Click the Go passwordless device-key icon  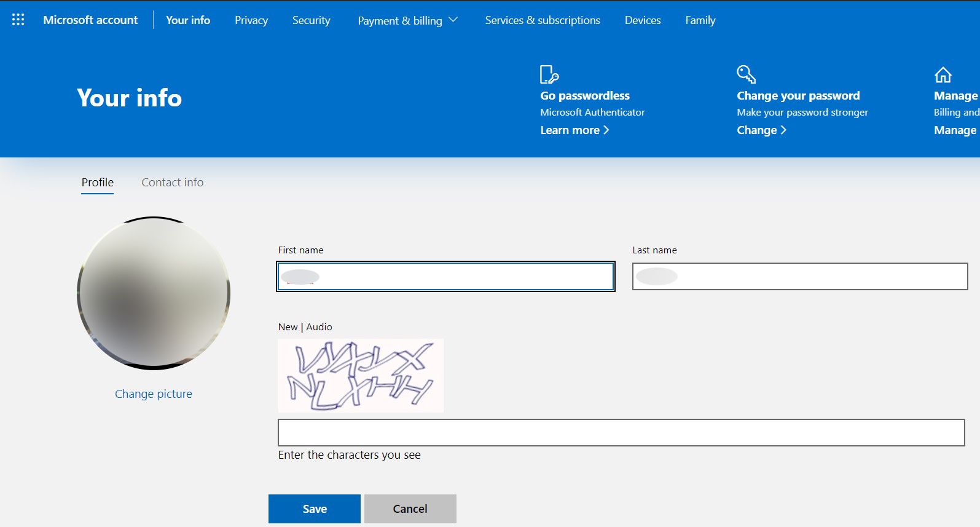click(549, 74)
